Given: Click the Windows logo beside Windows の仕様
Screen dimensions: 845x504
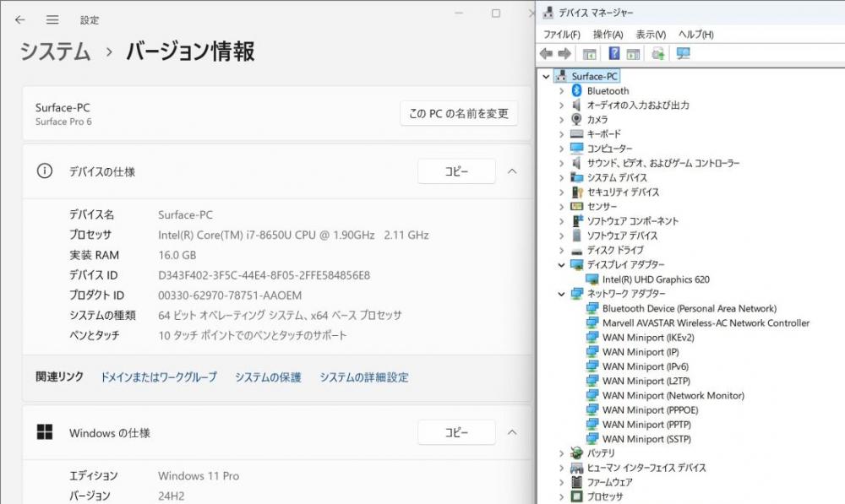Looking at the screenshot, I should point(45,432).
